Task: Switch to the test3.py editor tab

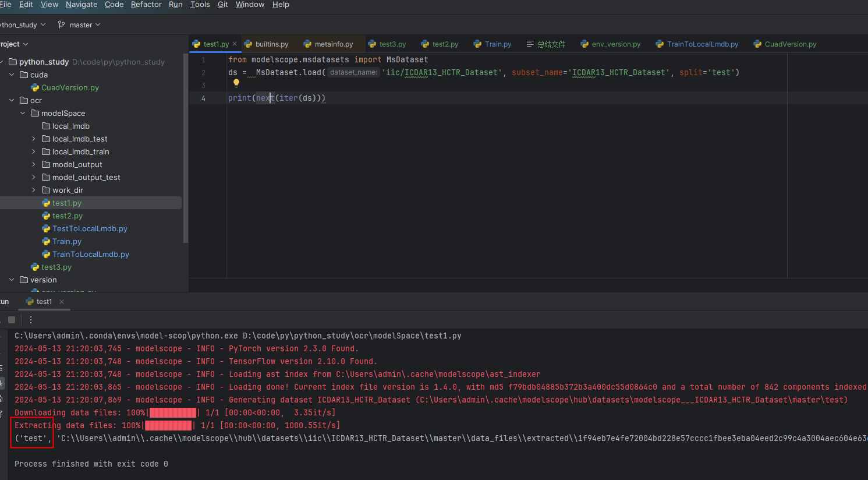Action: (x=387, y=44)
